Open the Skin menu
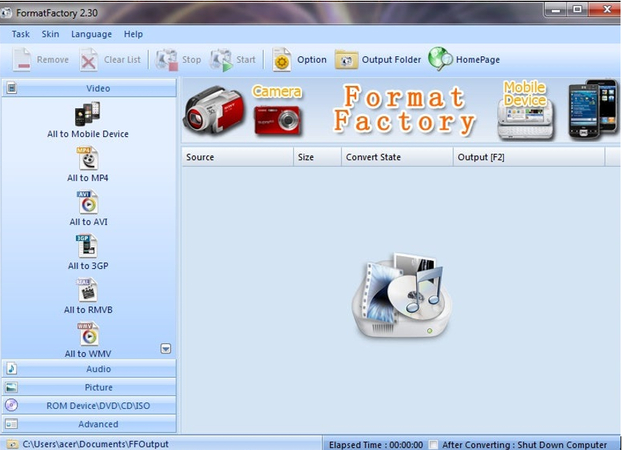Screen dimensions: 622x450 (x=50, y=34)
